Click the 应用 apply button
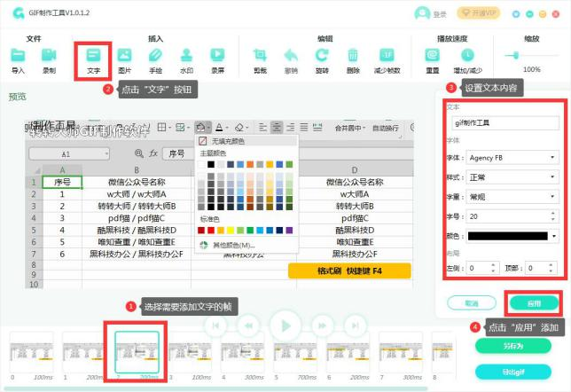571x392 pixels. click(534, 303)
